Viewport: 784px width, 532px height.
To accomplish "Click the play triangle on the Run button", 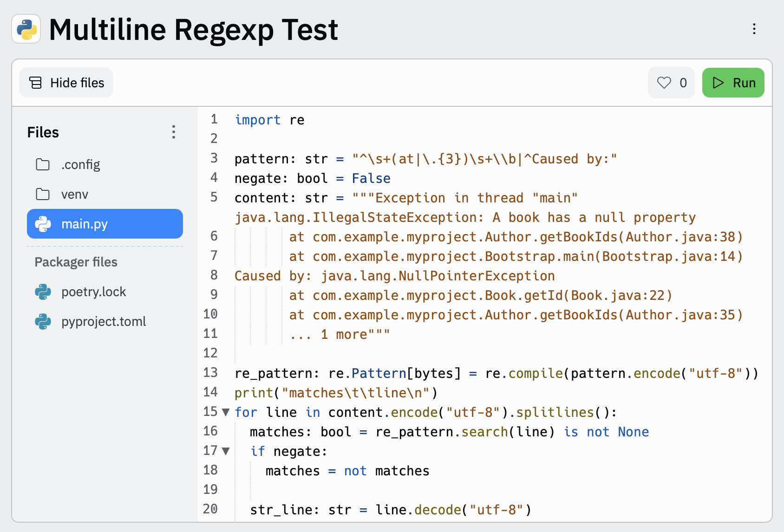I will pos(718,82).
